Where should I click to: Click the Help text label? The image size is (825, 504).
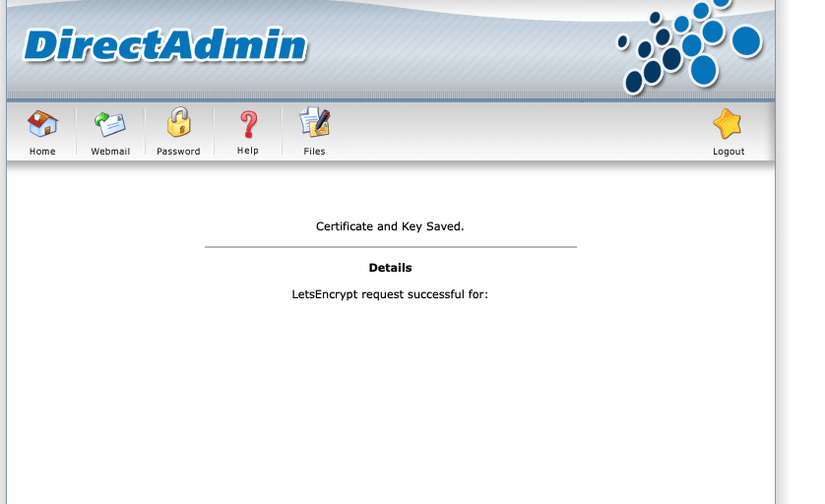248,151
